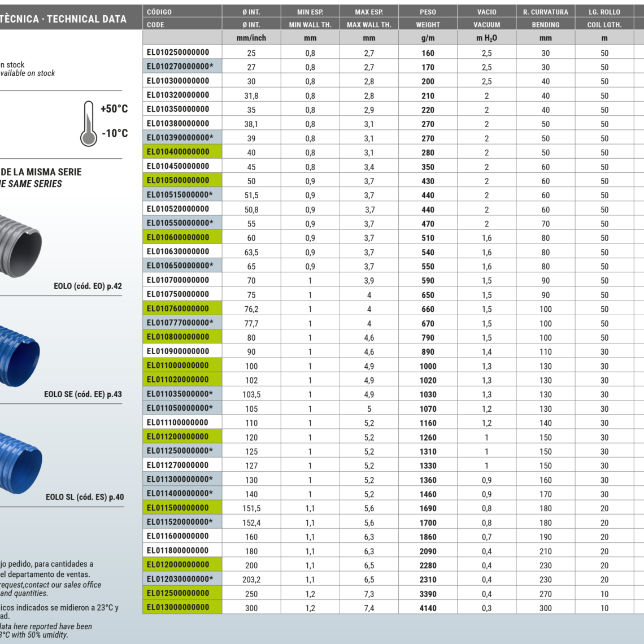Open the EOLO (cód. EO) p.42 reference
Screen dimensions: 644x644
point(88,286)
